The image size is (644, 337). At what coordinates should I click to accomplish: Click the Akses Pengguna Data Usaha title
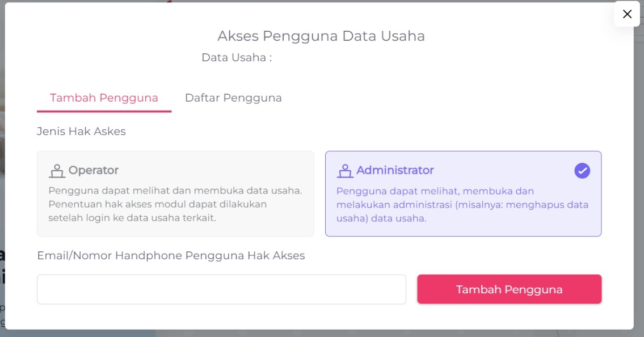[321, 36]
